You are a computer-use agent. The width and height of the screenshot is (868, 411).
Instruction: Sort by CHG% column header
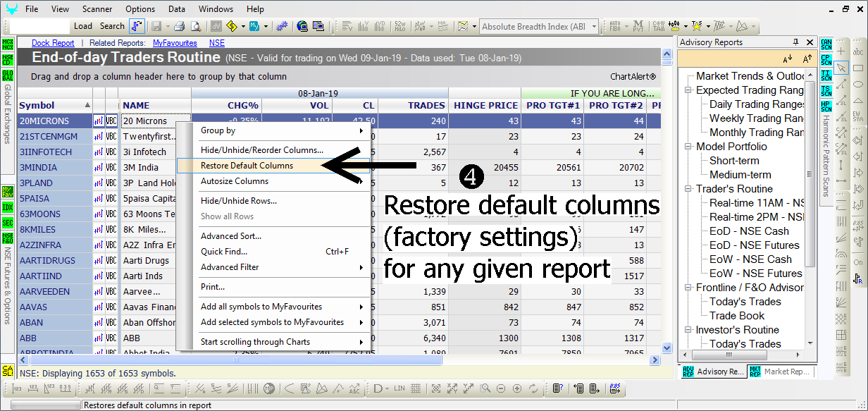tap(226, 106)
